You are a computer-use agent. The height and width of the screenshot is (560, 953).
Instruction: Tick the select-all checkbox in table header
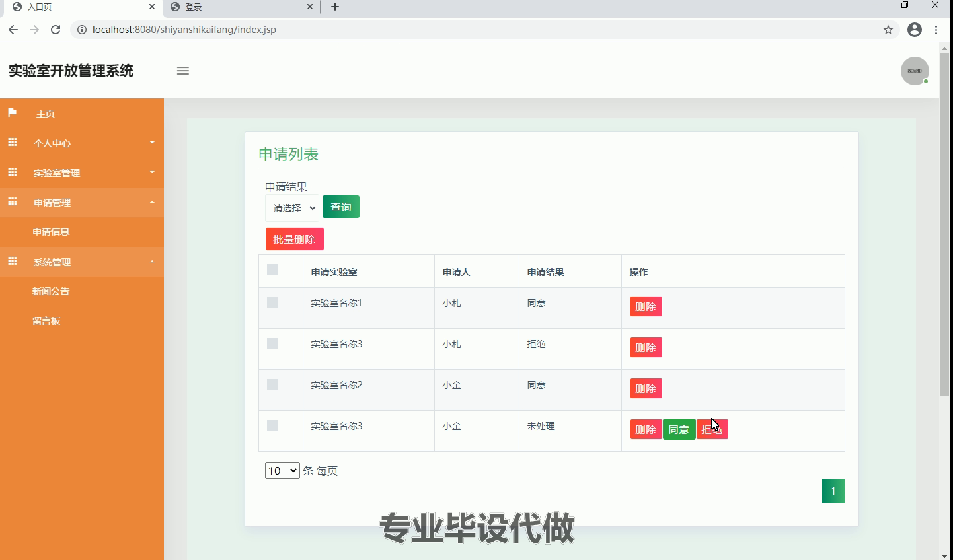tap(272, 269)
